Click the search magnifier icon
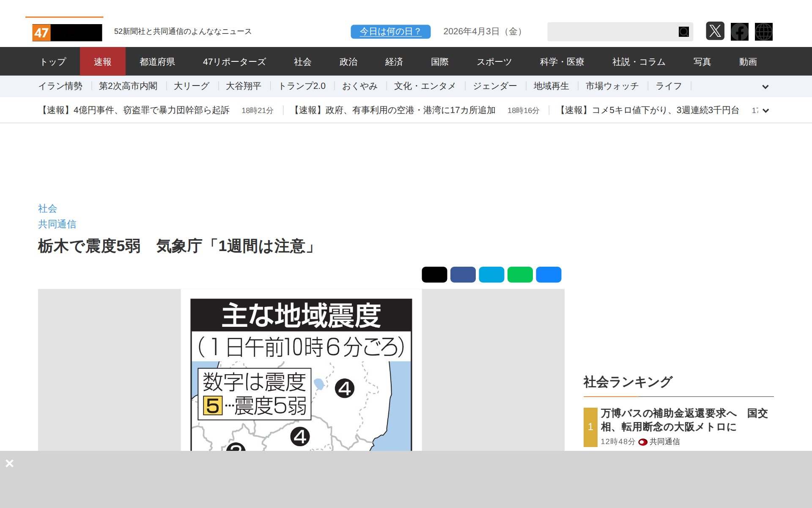Screen dimensions: 812x508 pos(683,32)
